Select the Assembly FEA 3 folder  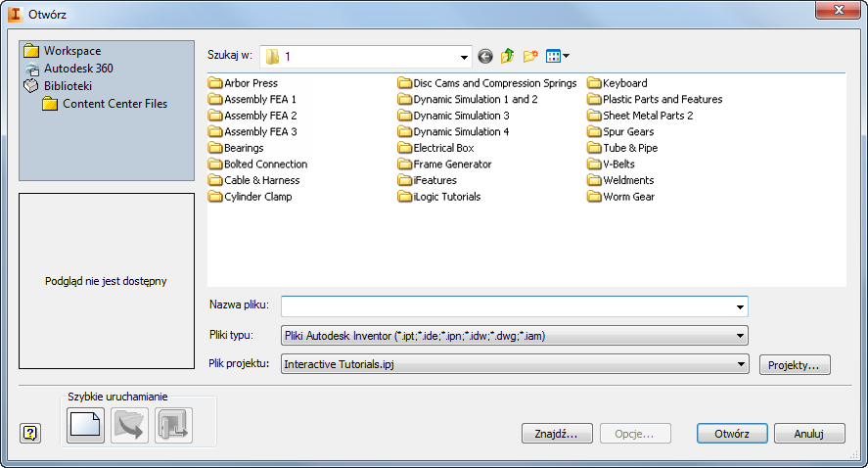pyautogui.click(x=252, y=132)
